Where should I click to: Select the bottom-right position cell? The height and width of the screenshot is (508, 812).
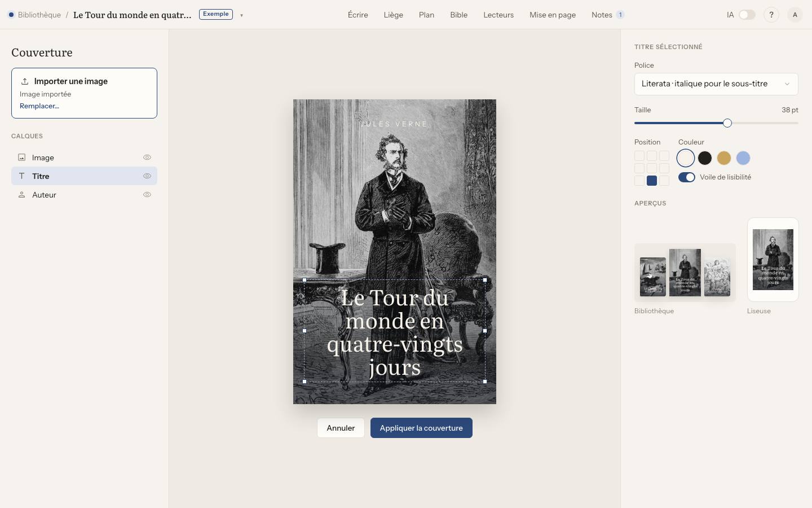[x=664, y=181]
